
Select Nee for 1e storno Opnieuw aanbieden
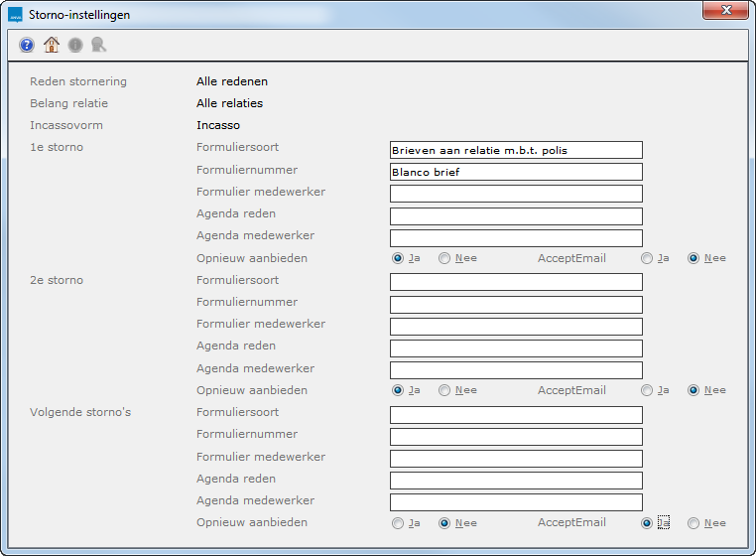click(444, 258)
